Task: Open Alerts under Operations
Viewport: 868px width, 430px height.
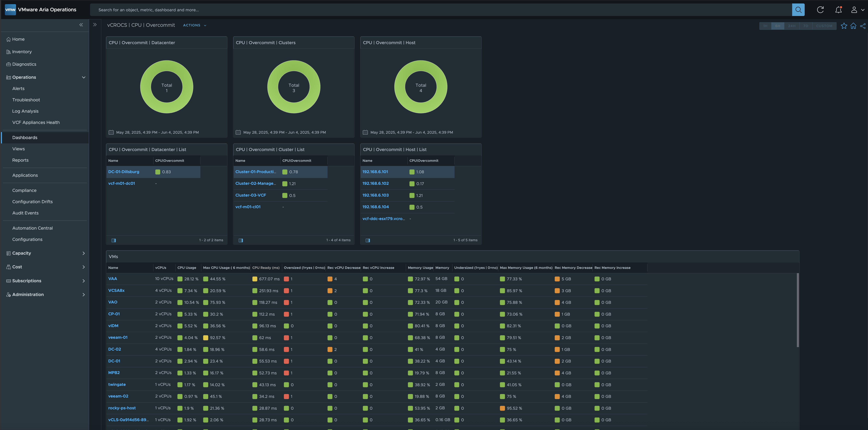Action: 19,89
